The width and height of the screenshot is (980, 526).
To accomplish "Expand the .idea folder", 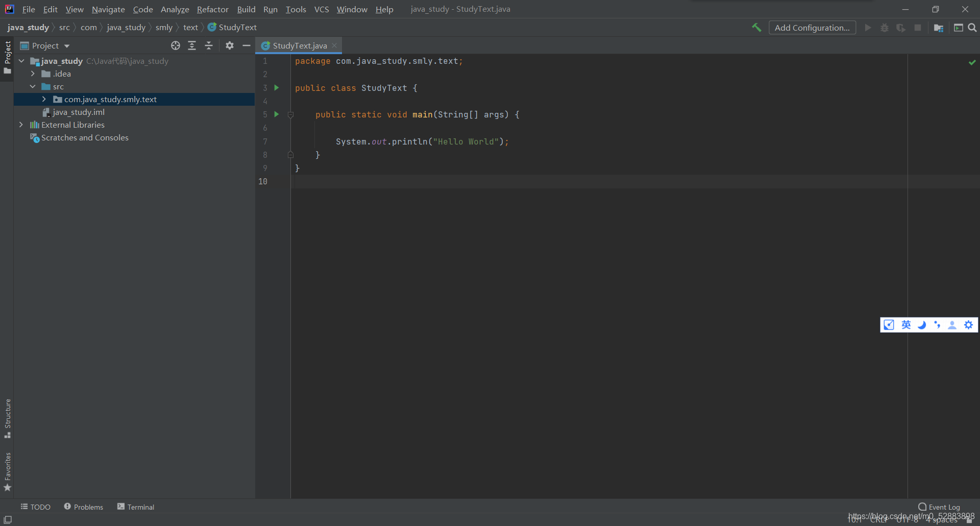I will coord(33,74).
